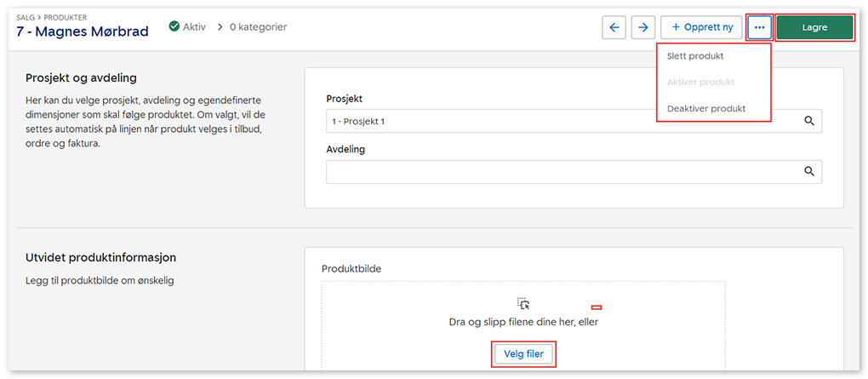The height and width of the screenshot is (379, 868).
Task: Click the Opprett ny button
Action: [x=702, y=27]
